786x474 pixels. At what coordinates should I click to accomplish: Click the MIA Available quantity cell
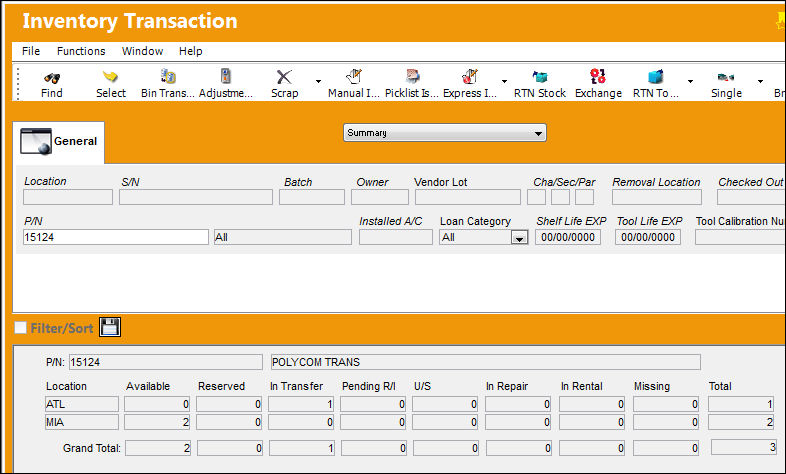(157, 422)
